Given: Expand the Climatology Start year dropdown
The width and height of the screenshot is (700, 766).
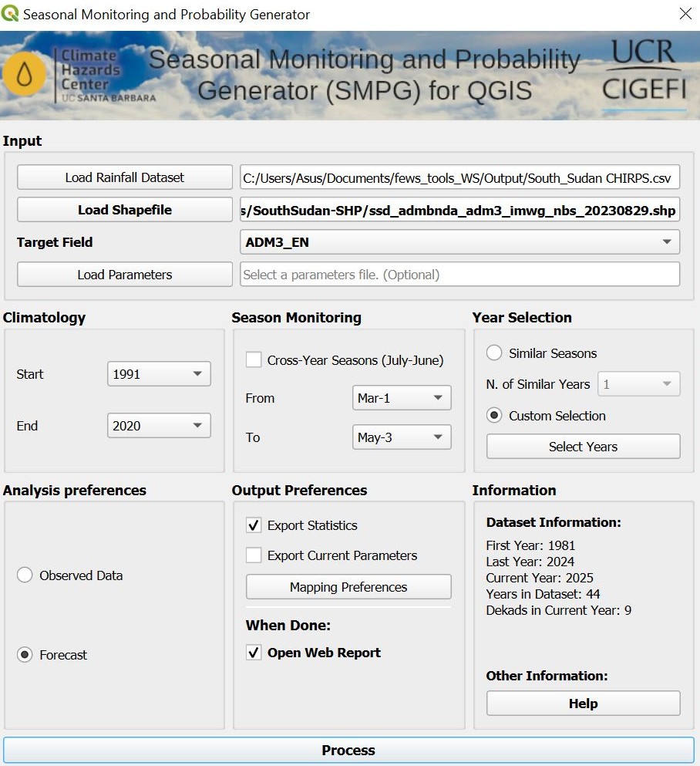Looking at the screenshot, I should coord(159,374).
